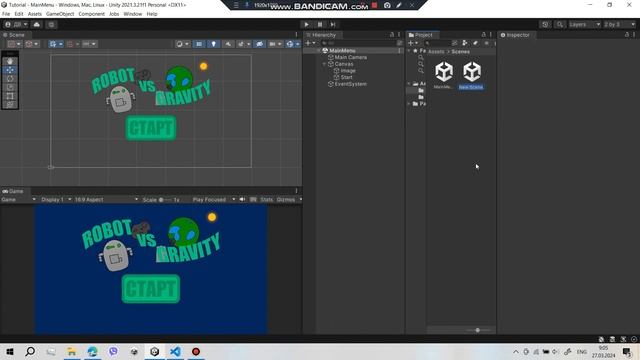Click Scenes in the project breadcrumb

(x=460, y=52)
